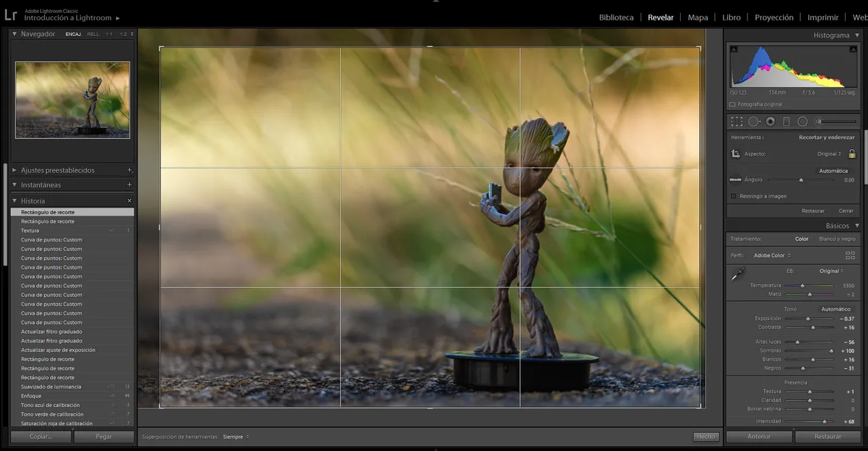Viewport: 868px width, 451px height.
Task: Open the EB Original white balance dropdown
Action: coord(832,271)
